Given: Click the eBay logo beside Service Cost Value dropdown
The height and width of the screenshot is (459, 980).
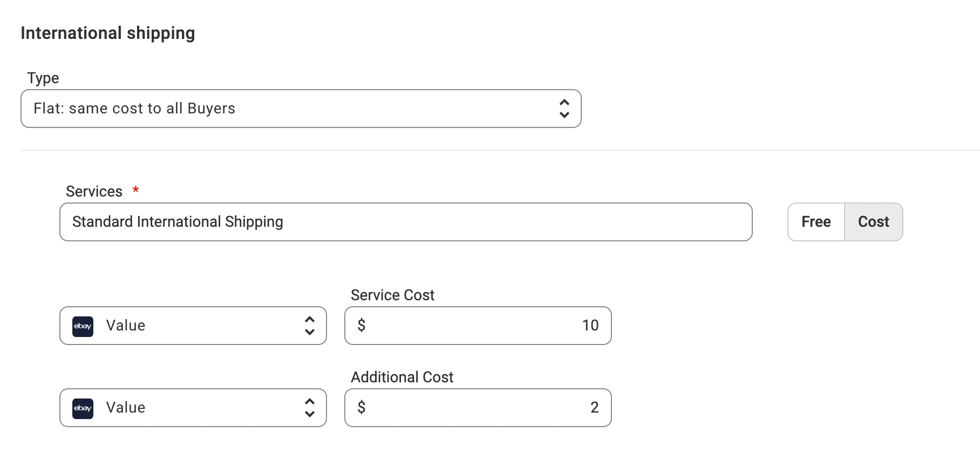Looking at the screenshot, I should coord(82,326).
